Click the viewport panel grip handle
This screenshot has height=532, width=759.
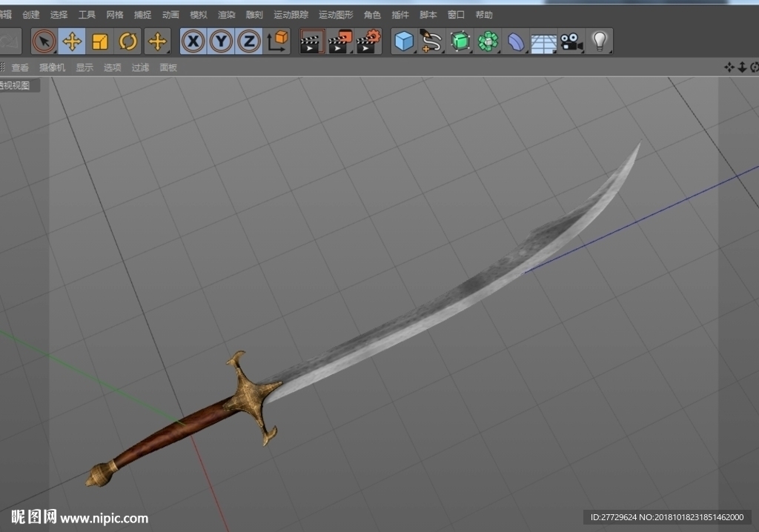click(2, 67)
